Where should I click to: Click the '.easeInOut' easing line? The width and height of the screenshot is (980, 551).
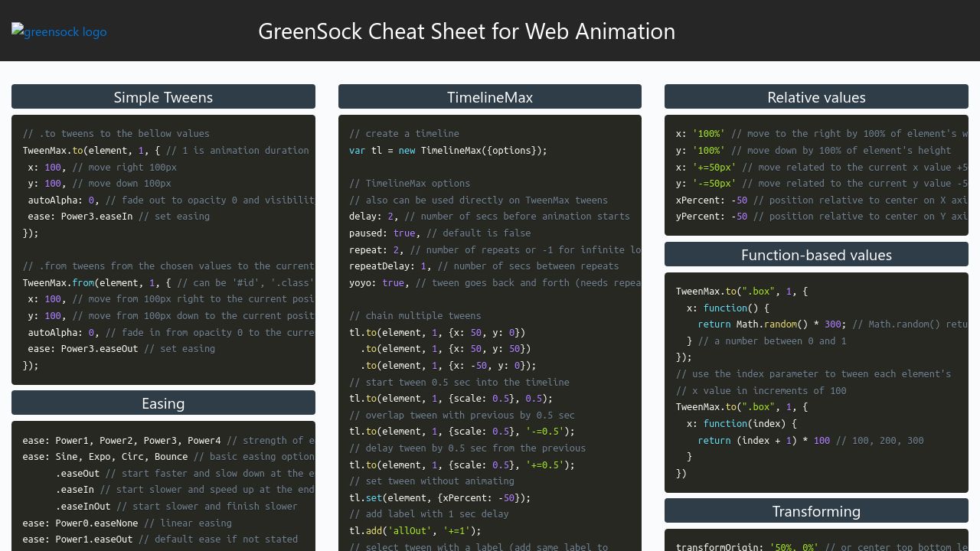click(x=176, y=506)
